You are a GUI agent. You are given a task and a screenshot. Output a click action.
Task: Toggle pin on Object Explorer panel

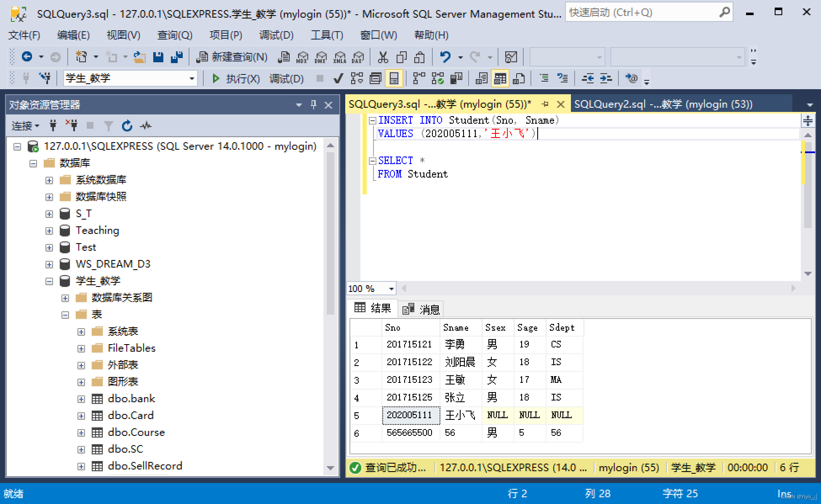coord(314,105)
